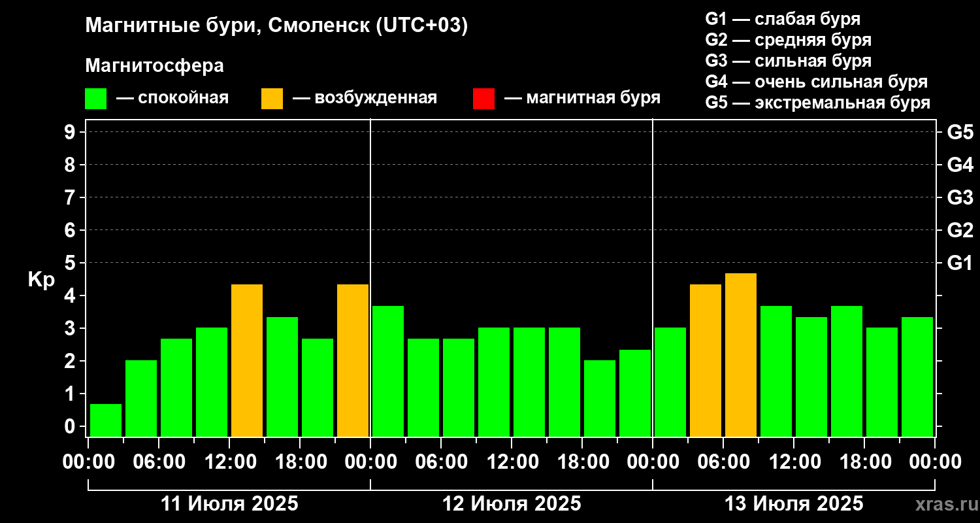Viewport: 980px width, 523px height.
Task: Click the red 'магнитная буря' legend swatch
Action: (483, 99)
